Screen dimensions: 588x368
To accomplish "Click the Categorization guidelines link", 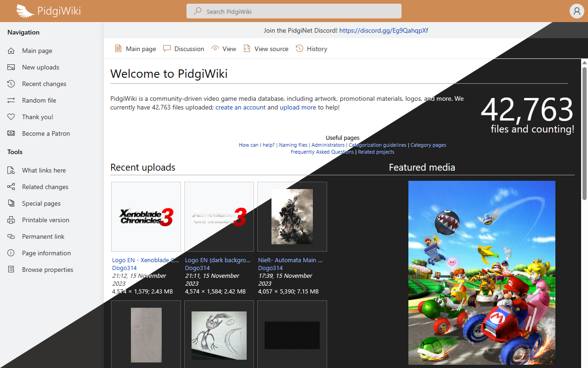I will [x=377, y=145].
